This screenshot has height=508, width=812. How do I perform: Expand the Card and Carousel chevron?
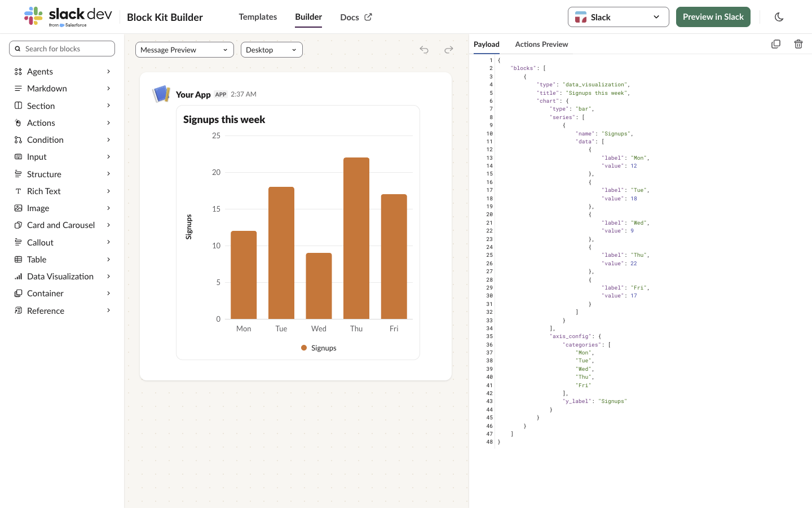point(109,225)
